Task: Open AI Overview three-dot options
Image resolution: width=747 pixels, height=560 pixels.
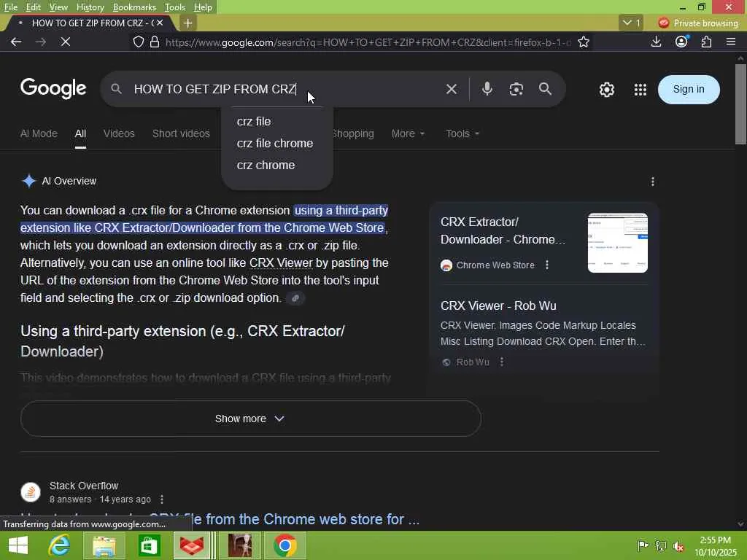Action: click(x=653, y=182)
